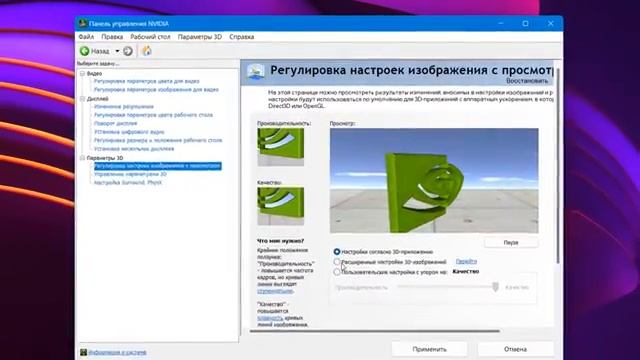Click the ступенчатыми help link

(275, 291)
